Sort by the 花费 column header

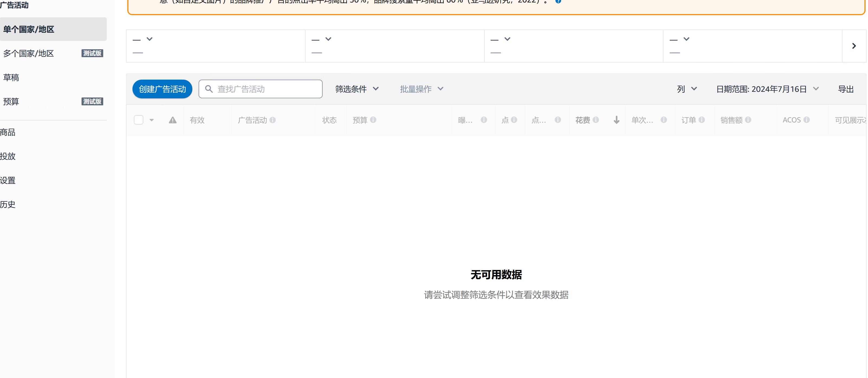(583, 120)
